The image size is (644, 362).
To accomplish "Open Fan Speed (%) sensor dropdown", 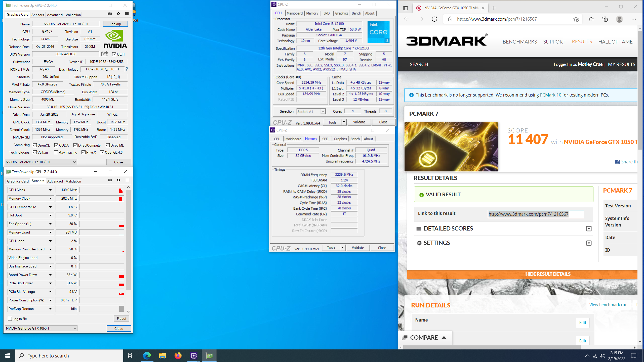I will pyautogui.click(x=50, y=224).
